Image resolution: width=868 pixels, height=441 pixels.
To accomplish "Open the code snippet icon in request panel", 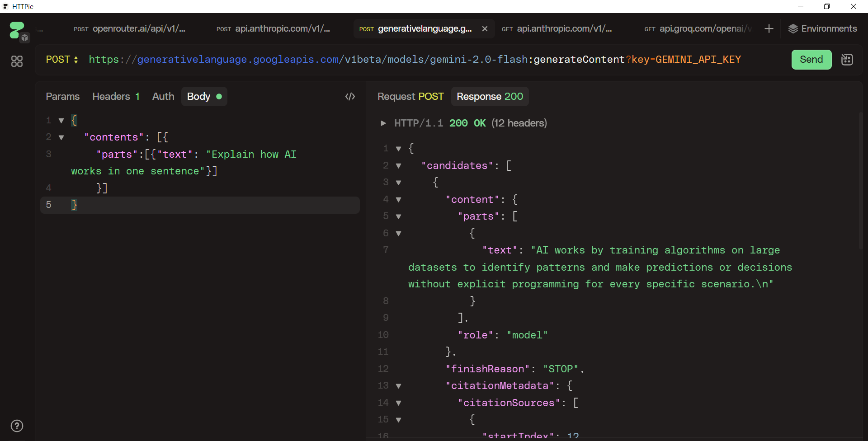I will 350,97.
